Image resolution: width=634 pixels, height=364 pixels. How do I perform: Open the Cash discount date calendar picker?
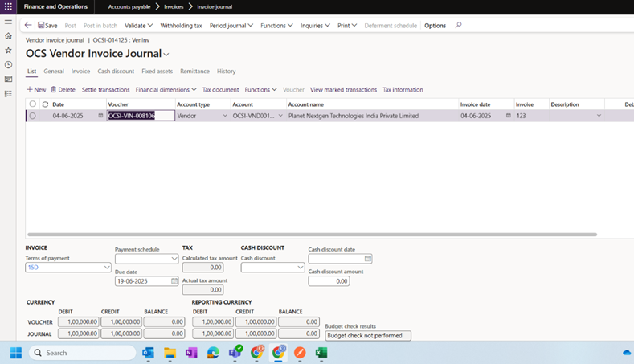click(x=368, y=259)
